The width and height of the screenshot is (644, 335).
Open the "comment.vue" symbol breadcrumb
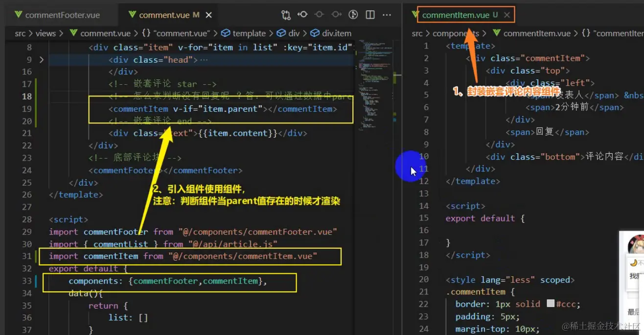(x=182, y=33)
